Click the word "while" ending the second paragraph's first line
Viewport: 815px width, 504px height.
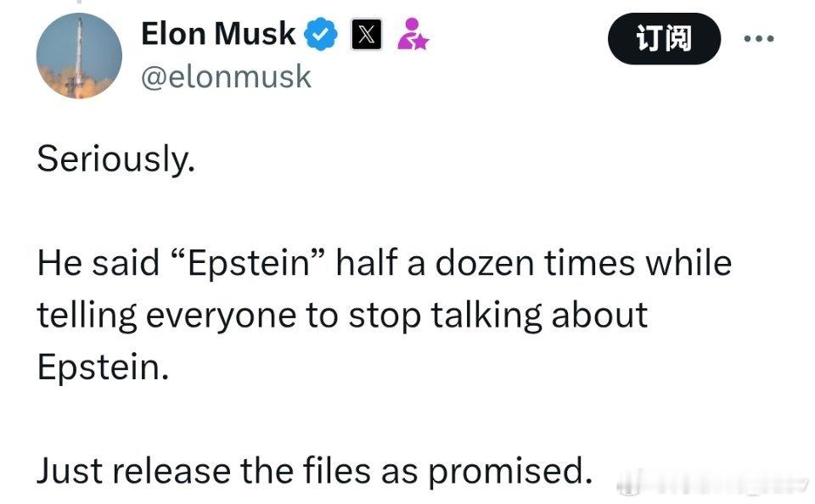(689, 262)
